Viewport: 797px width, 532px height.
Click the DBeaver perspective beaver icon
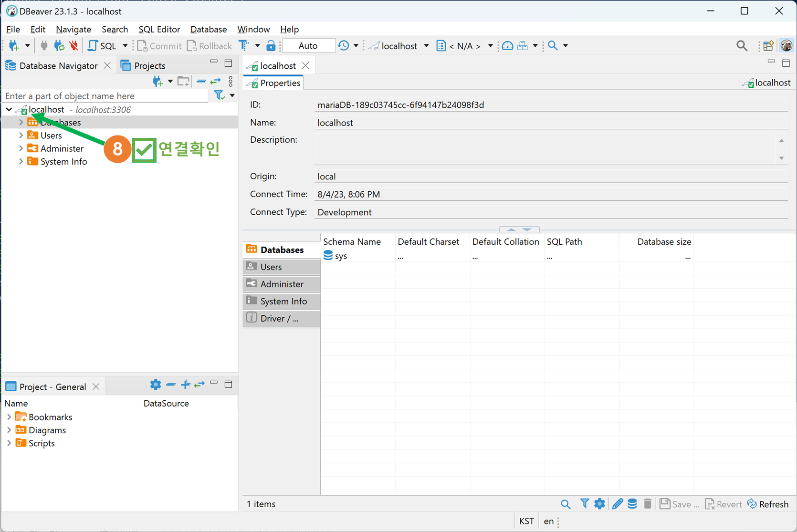tap(786, 46)
